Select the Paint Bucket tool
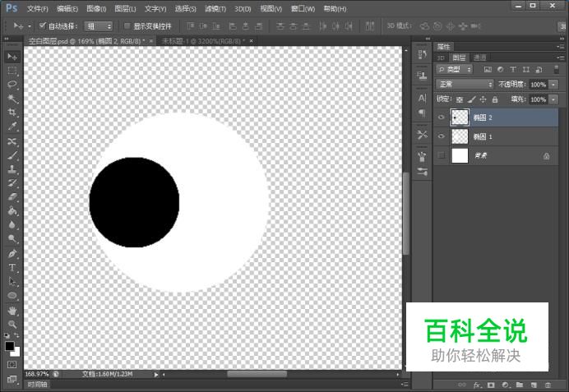 (12, 210)
